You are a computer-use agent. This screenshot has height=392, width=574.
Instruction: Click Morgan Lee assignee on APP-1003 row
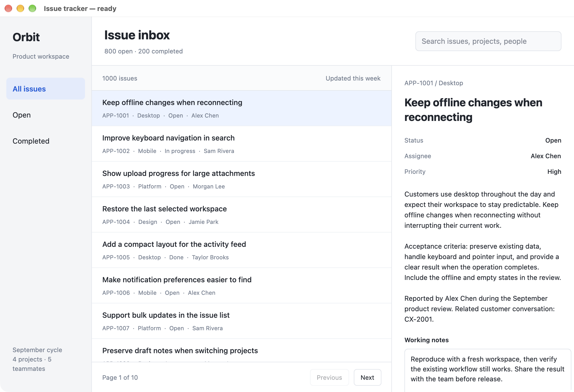pyautogui.click(x=209, y=186)
